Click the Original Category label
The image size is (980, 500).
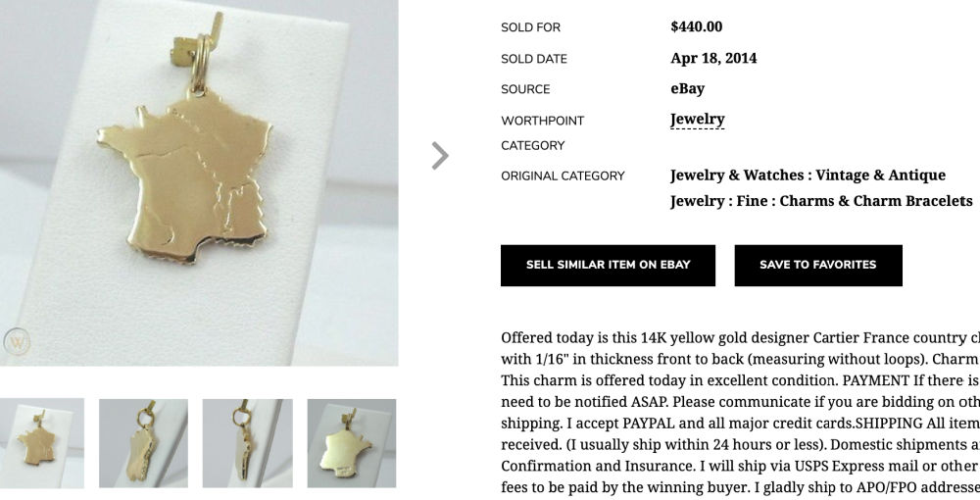point(563,176)
